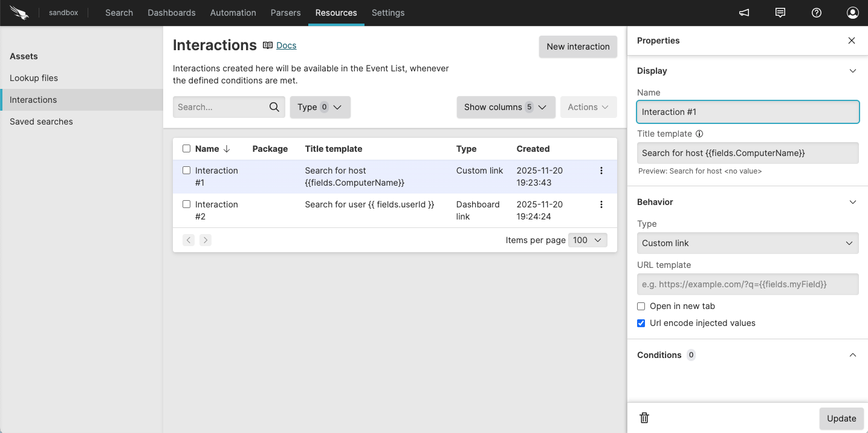Select the Interaction #2 row checkbox
The width and height of the screenshot is (868, 433).
click(x=187, y=204)
